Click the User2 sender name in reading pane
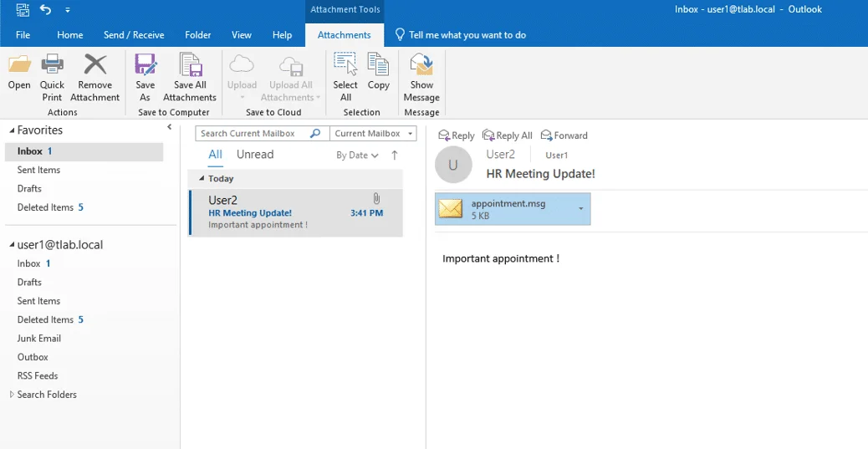The image size is (868, 449). (x=500, y=155)
